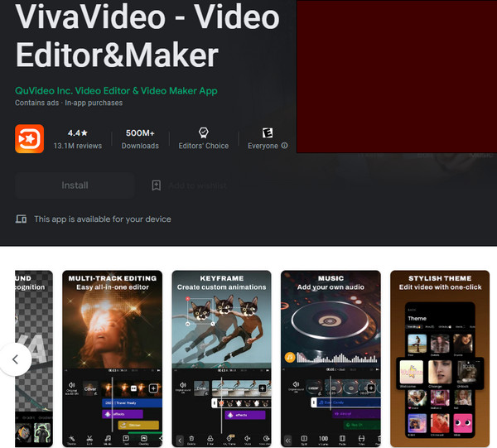497x448 pixels.
Task: Open the Everyone rating info icon
Action: point(285,146)
